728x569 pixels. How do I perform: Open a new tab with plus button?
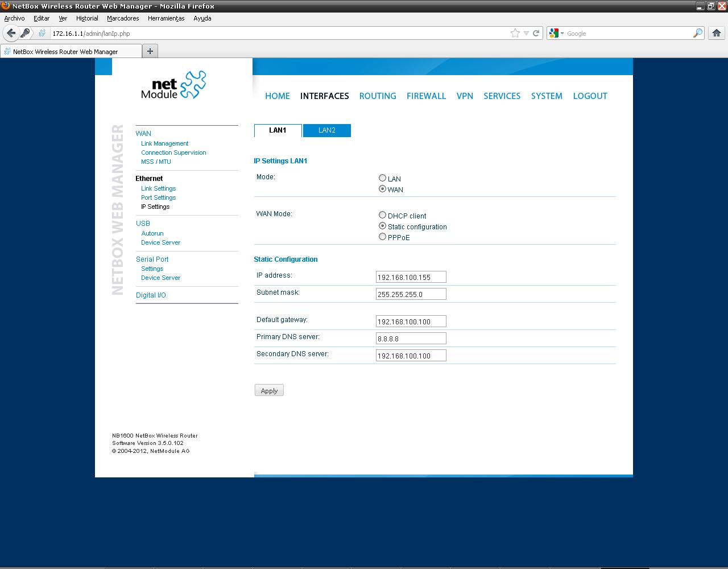(x=150, y=51)
